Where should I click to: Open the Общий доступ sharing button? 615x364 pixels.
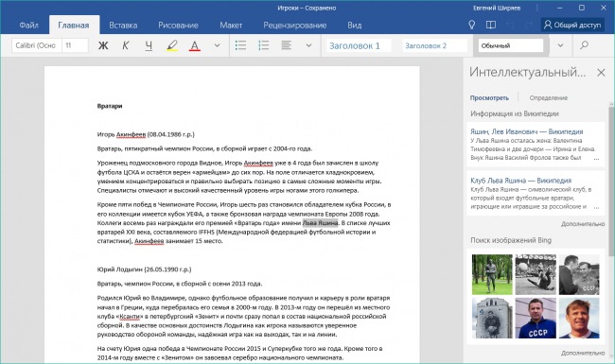tap(572, 26)
